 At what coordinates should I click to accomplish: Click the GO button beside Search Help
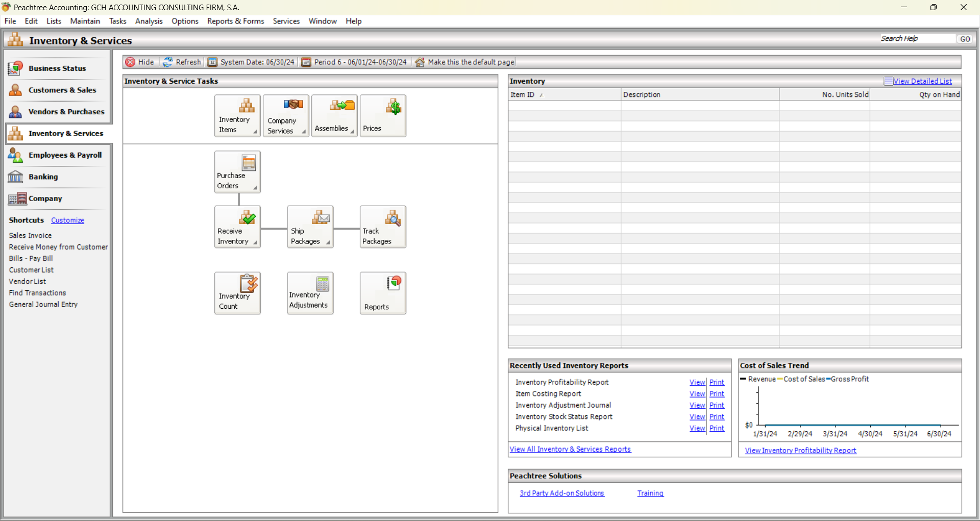pyautogui.click(x=965, y=39)
